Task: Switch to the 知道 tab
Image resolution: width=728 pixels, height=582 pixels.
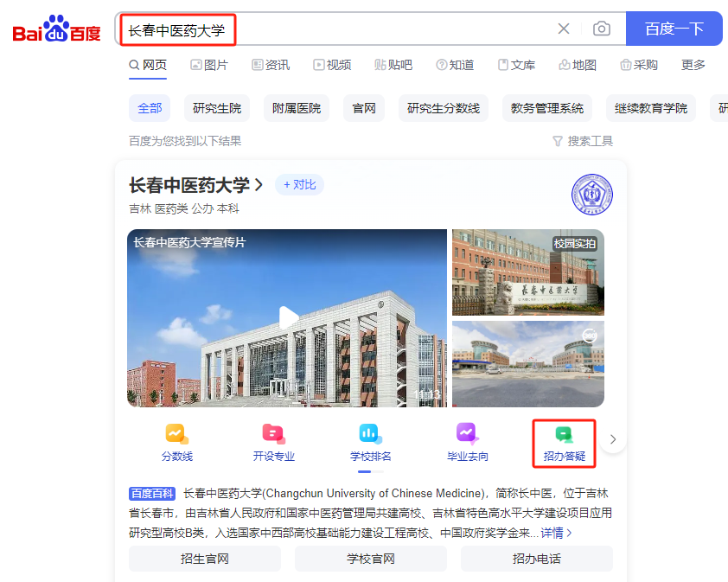Action: [x=455, y=65]
